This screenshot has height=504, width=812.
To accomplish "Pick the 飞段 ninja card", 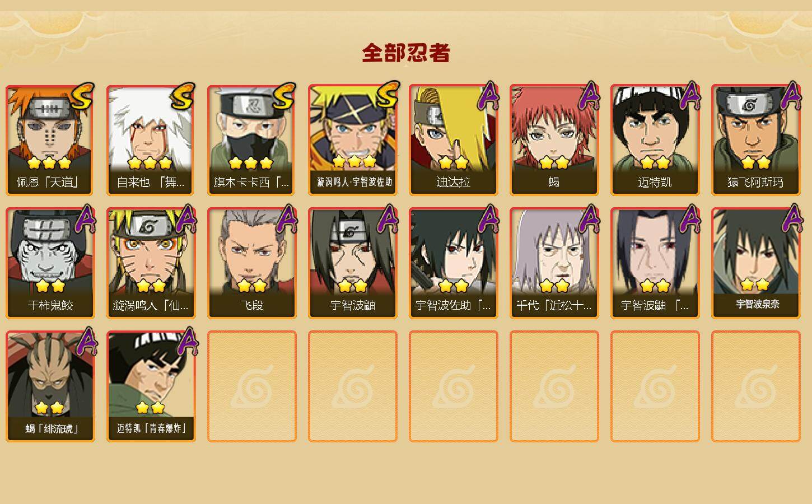I will coord(252,263).
